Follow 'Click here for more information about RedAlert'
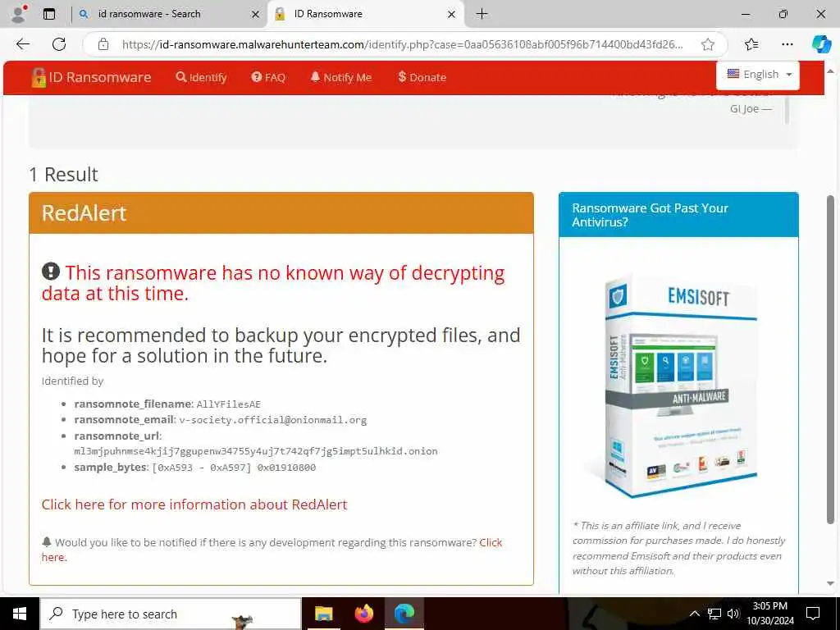This screenshot has height=630, width=840. 194,504
